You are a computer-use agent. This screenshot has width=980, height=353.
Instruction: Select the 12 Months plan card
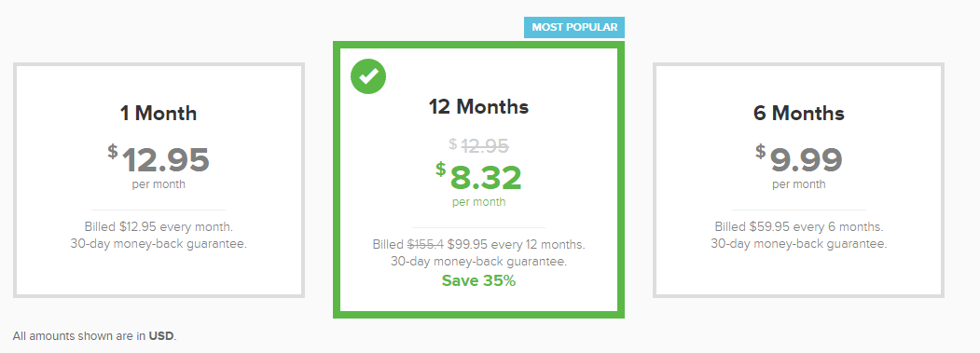tap(478, 180)
